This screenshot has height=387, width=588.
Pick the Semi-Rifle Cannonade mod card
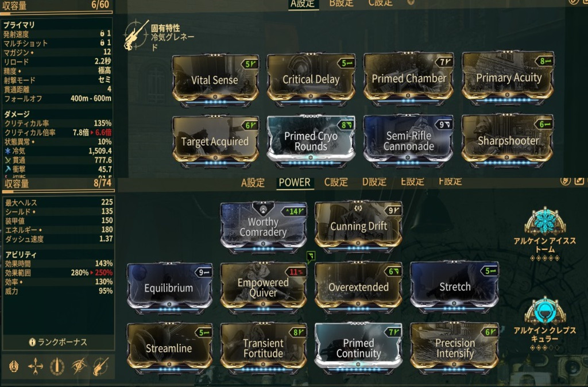tap(408, 140)
